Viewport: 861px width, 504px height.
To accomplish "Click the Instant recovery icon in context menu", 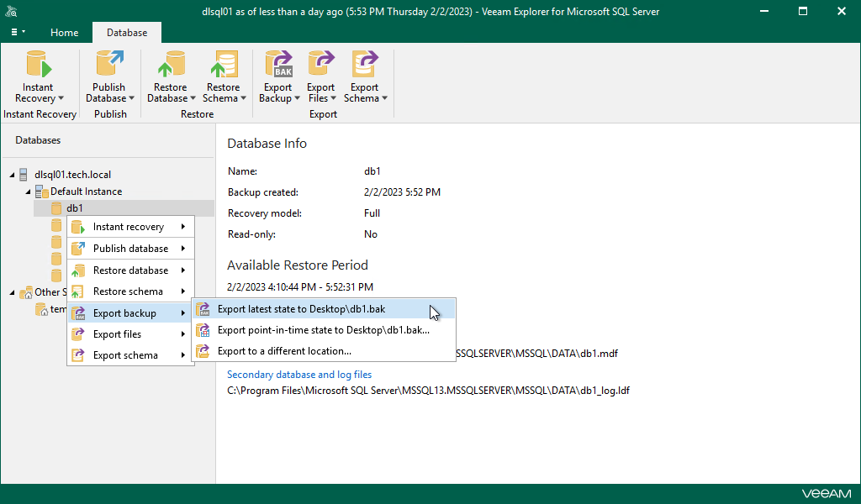I will click(78, 227).
